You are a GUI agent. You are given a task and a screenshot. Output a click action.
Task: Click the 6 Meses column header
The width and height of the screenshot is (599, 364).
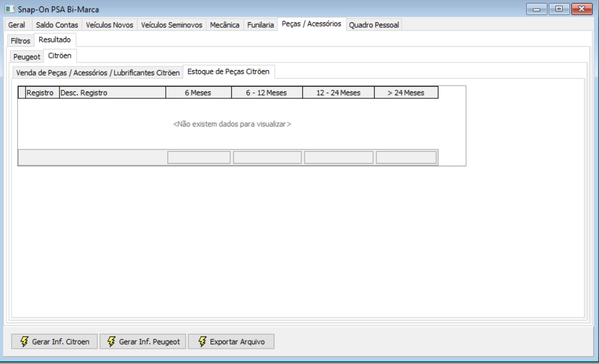point(198,92)
